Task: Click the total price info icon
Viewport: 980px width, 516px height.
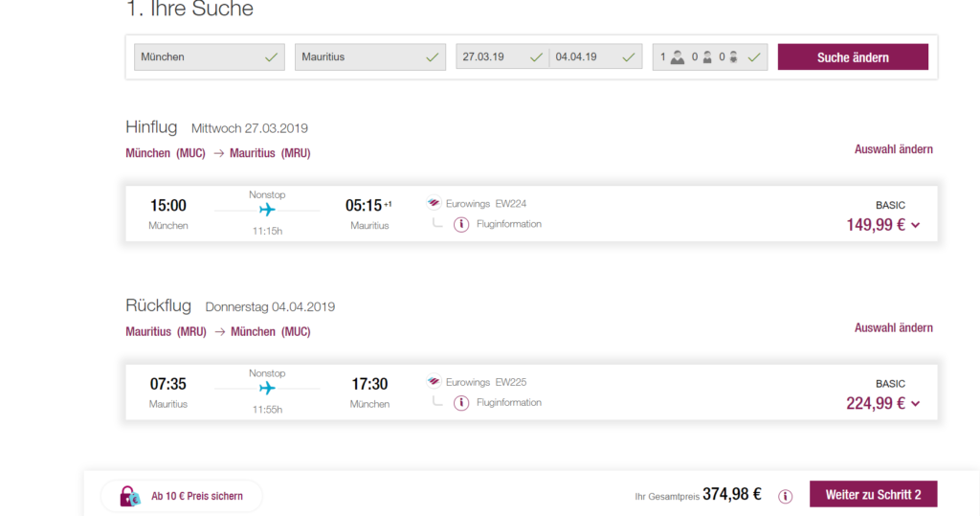Action: coord(786,496)
